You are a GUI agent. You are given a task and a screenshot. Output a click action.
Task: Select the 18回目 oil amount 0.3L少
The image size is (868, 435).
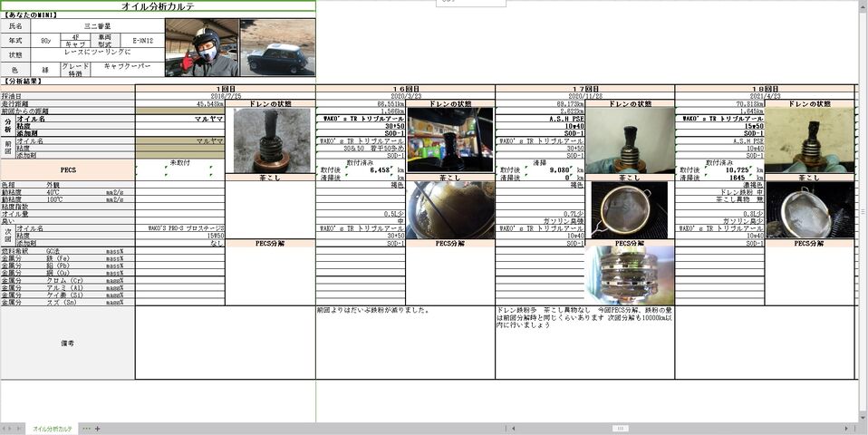720,214
